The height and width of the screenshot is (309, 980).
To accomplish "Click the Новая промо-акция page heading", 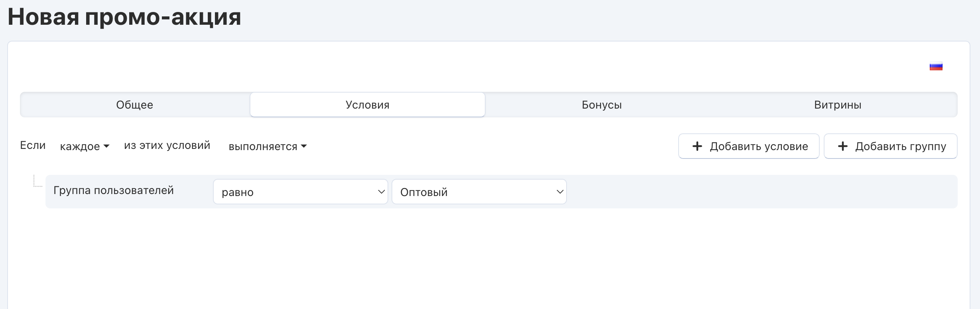I will click(x=124, y=17).
